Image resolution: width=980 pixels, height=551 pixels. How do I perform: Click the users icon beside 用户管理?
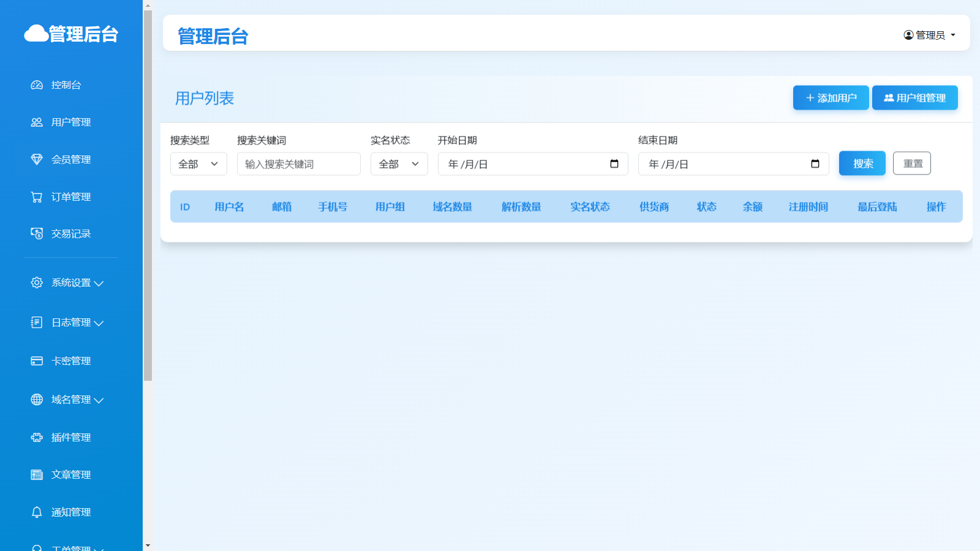point(37,122)
